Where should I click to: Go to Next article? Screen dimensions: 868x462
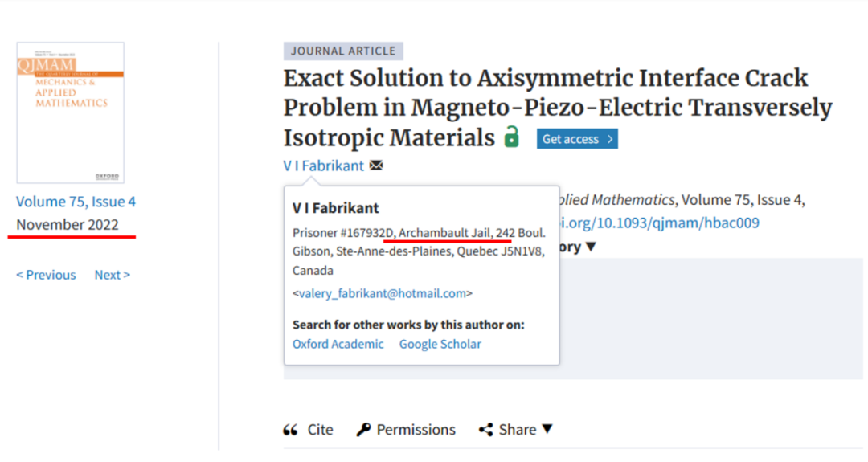(113, 275)
